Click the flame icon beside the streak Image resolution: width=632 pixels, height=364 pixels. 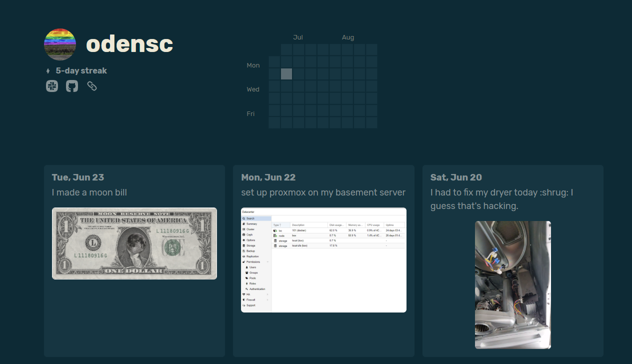[48, 71]
